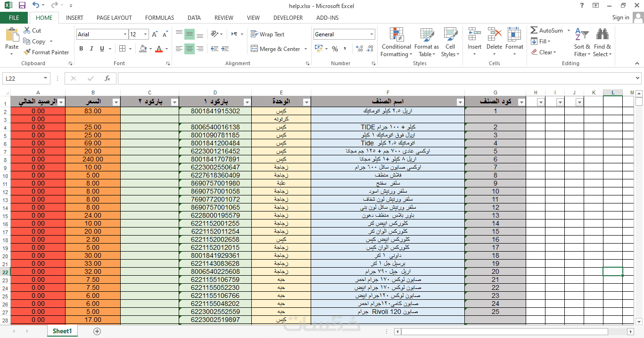Click Merge & Center button
644x338 pixels.
tap(275, 49)
